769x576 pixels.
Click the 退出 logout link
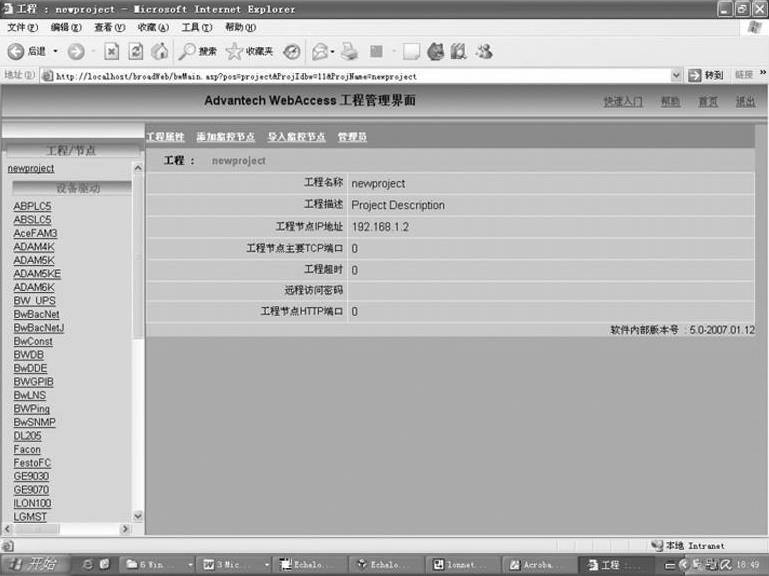coord(745,102)
